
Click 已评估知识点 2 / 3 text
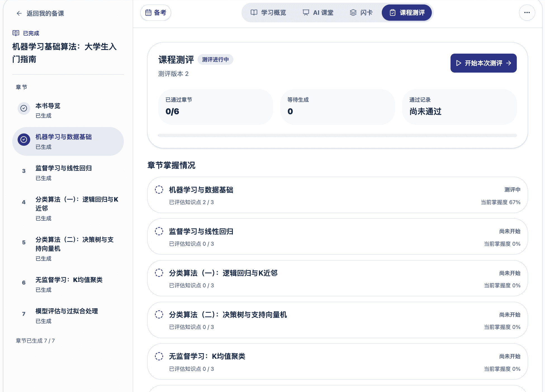click(x=191, y=202)
